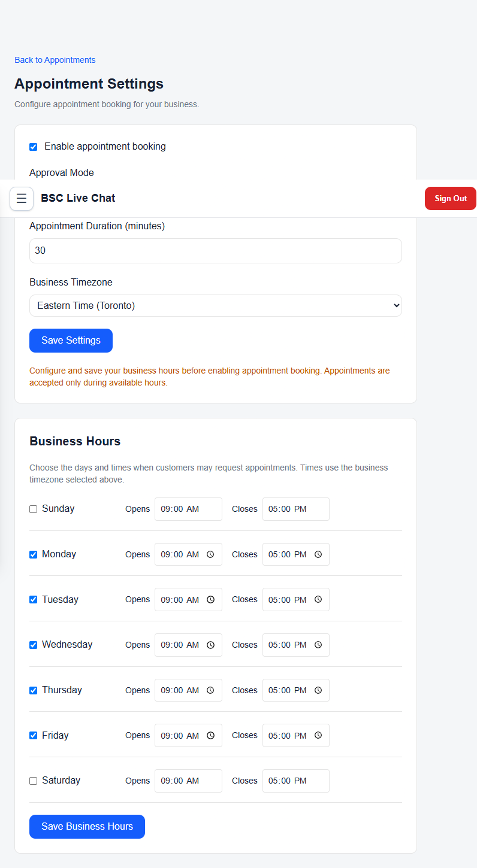Enable Sunday business hours

click(34, 509)
